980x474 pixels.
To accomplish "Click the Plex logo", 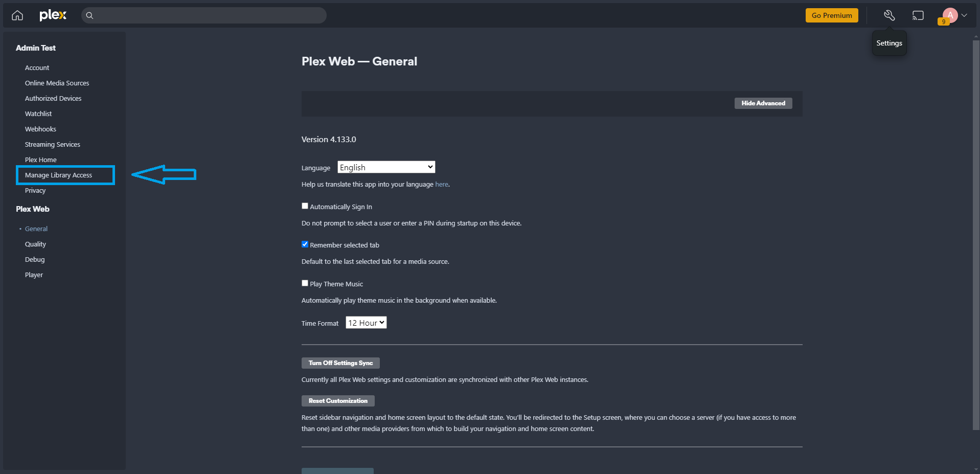I will pyautogui.click(x=53, y=15).
